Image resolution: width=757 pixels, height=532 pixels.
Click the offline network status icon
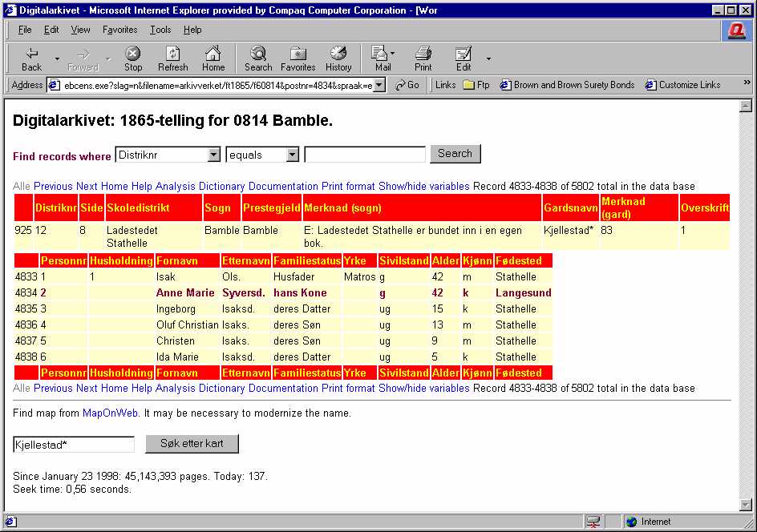coord(593,522)
